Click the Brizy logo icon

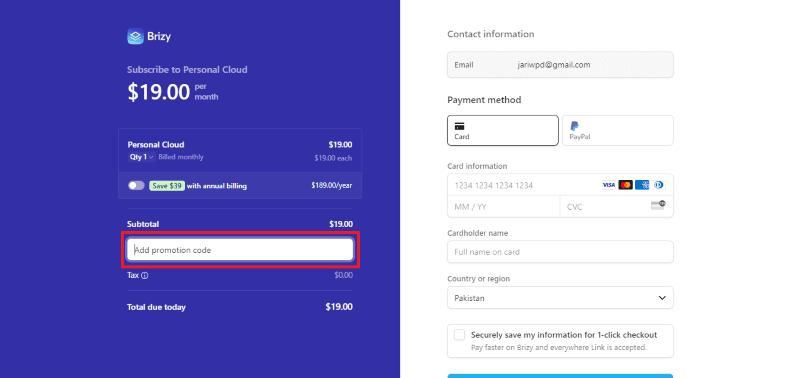click(135, 36)
